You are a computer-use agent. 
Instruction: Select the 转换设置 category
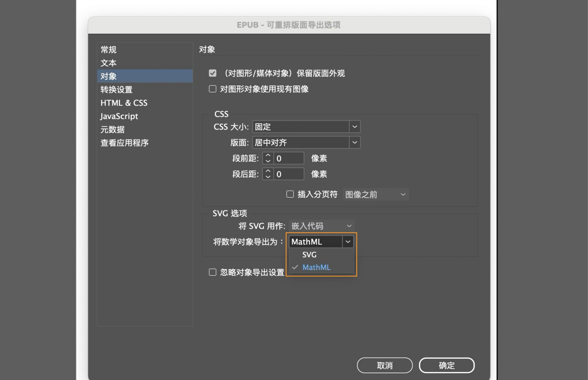tap(116, 89)
